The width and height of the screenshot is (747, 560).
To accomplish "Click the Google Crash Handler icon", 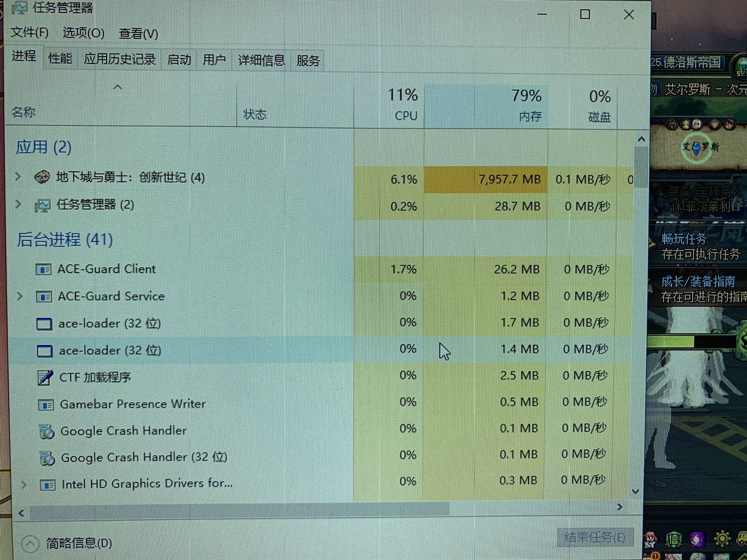I will click(47, 432).
